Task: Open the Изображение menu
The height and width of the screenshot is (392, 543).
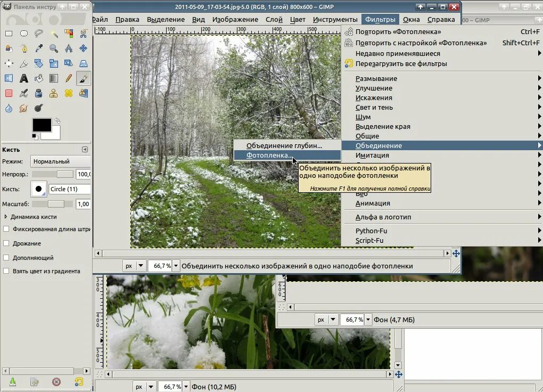Action: tap(235, 19)
